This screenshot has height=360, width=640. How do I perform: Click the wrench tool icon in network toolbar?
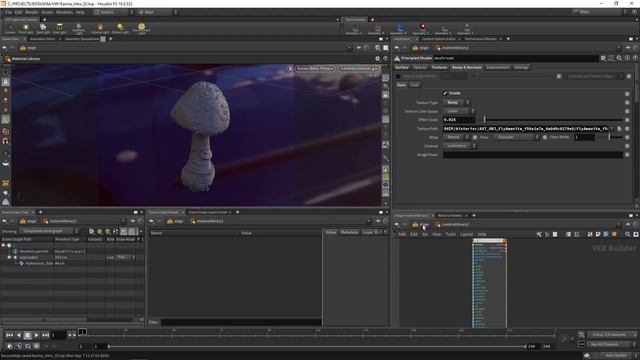[x=539, y=234]
